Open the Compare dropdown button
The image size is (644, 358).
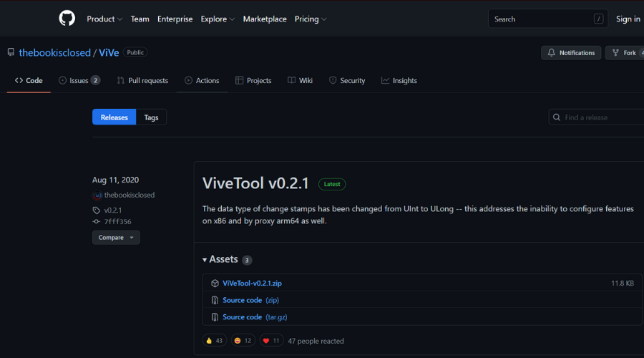click(116, 238)
